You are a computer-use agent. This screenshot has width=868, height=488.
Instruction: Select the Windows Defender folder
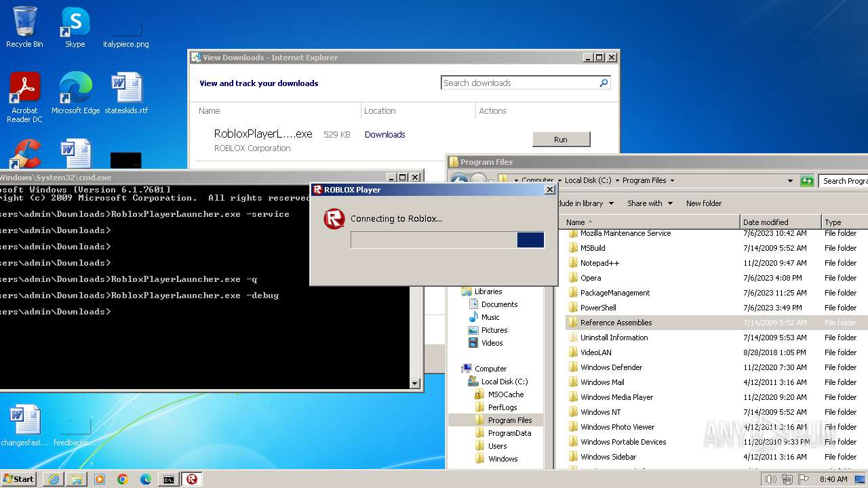point(611,367)
